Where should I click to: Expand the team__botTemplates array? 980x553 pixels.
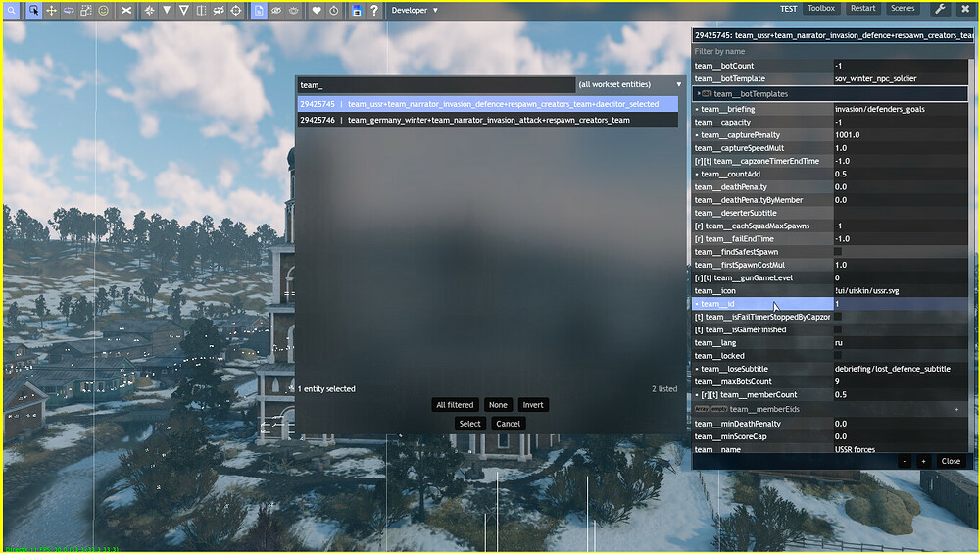(697, 94)
